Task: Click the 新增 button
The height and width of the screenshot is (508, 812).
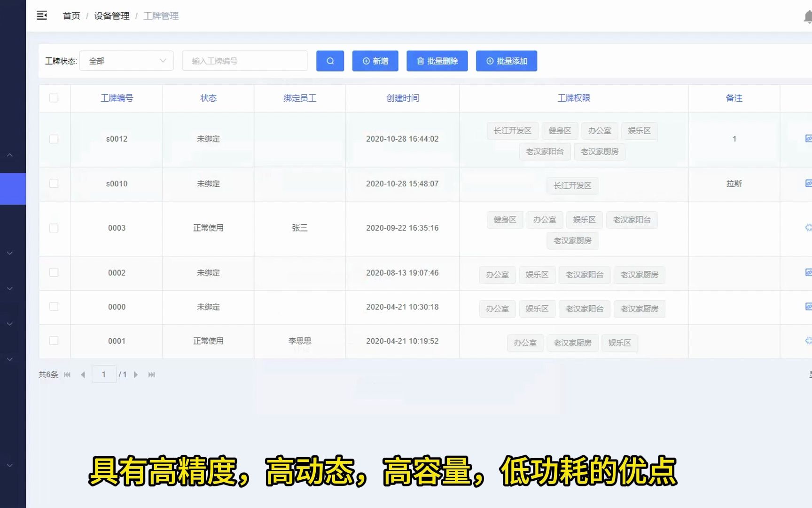Action: click(x=375, y=61)
